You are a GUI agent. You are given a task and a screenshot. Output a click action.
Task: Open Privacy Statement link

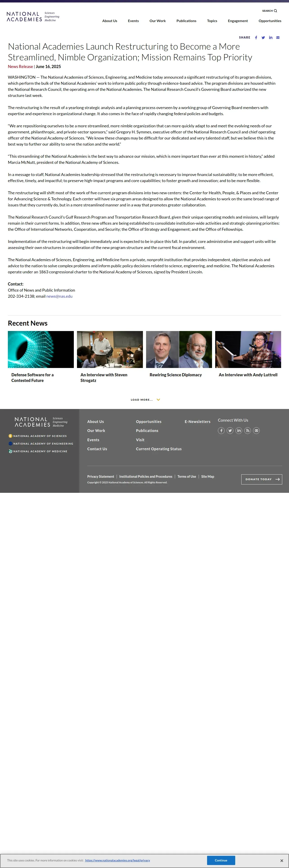point(101,476)
